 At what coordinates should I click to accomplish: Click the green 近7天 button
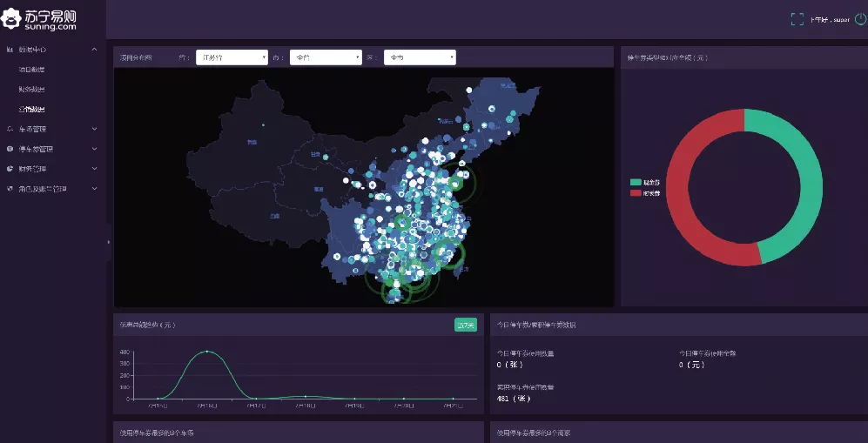click(x=466, y=326)
